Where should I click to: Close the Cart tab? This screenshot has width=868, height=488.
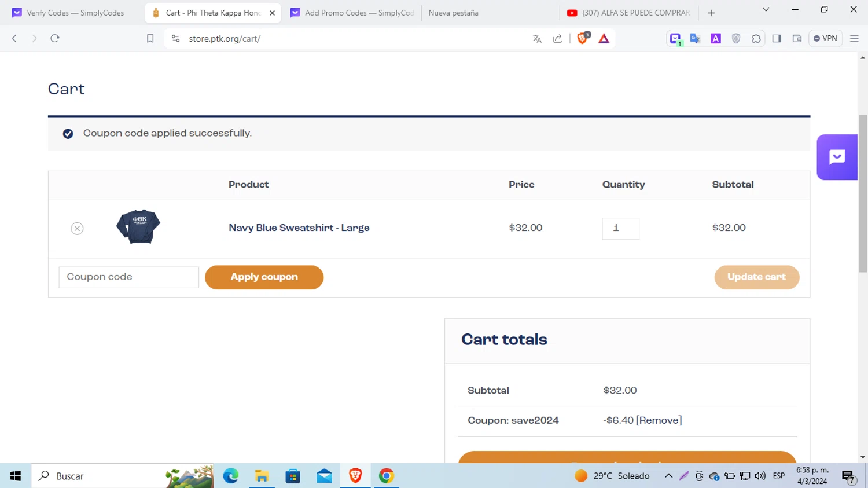272,13
